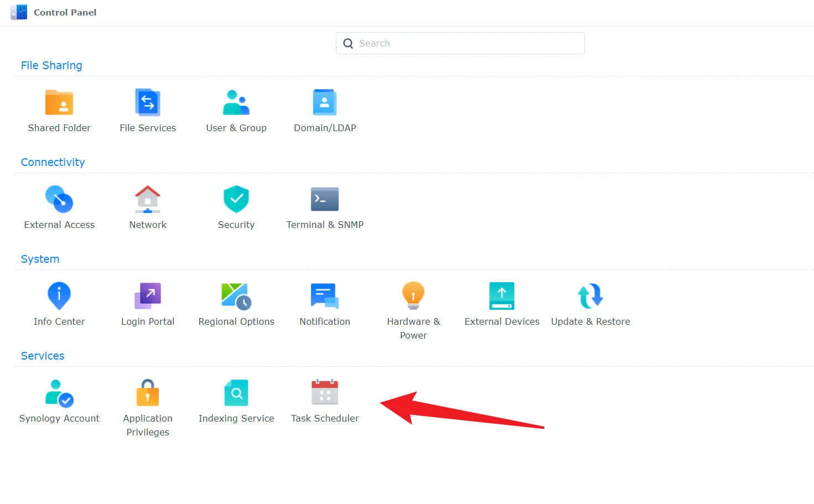Screen dimensions: 814x504
Task: Open the Shared Folder icon
Action: pyautogui.click(x=59, y=103)
